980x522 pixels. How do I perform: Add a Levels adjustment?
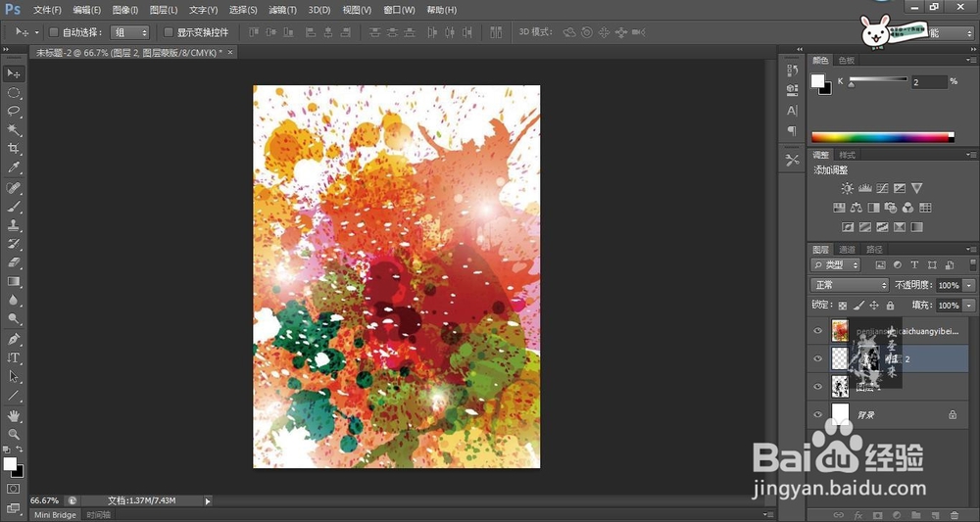click(865, 188)
